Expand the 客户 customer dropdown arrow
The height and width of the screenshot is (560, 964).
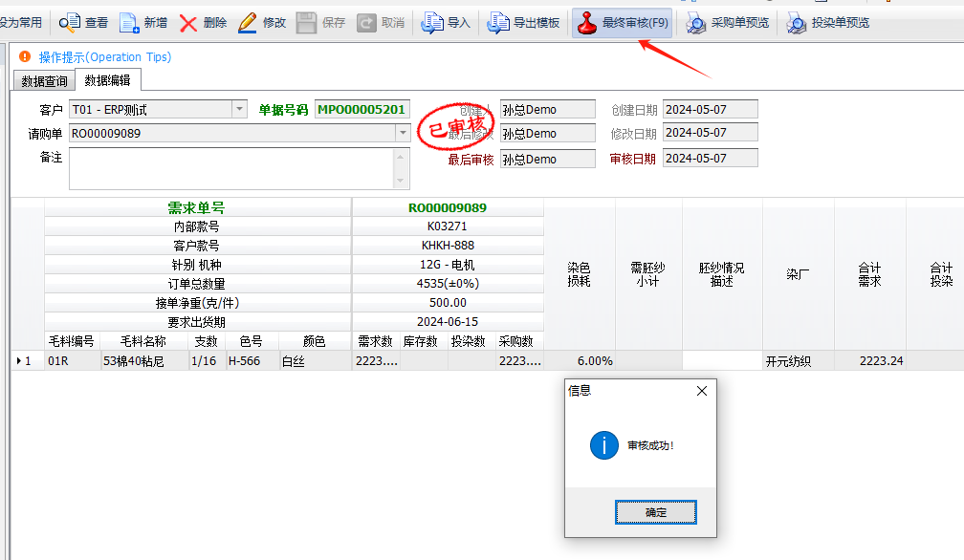coord(239,109)
